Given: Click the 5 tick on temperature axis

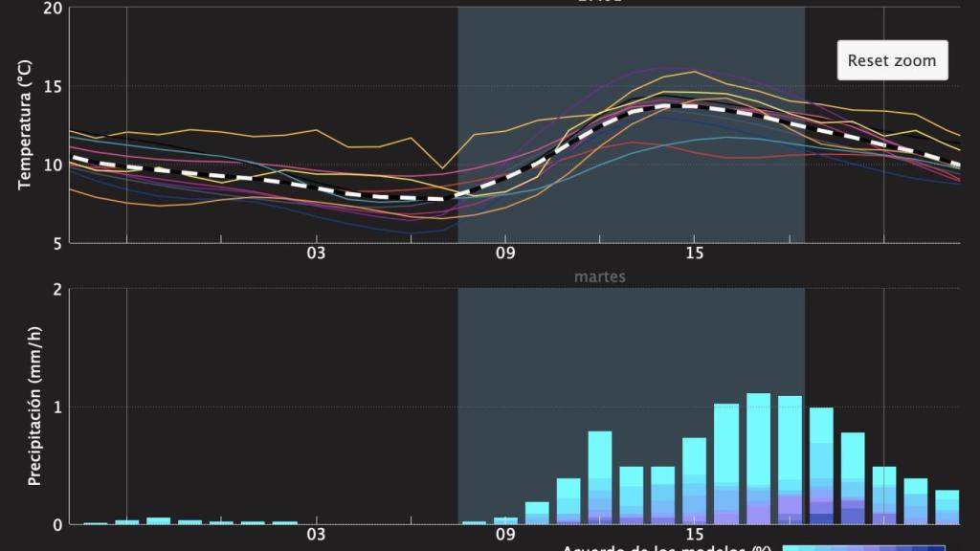Looking at the screenshot, I should (57, 244).
